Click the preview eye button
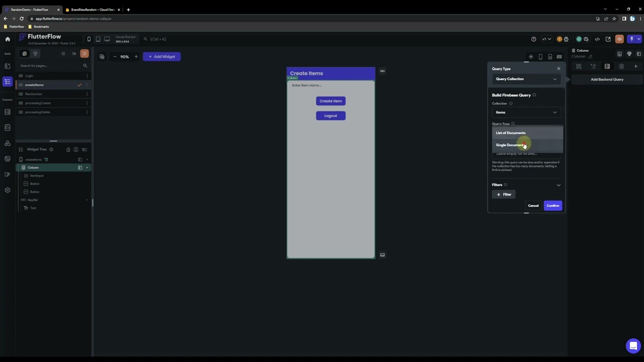The width and height of the screenshot is (644, 362). point(619,39)
